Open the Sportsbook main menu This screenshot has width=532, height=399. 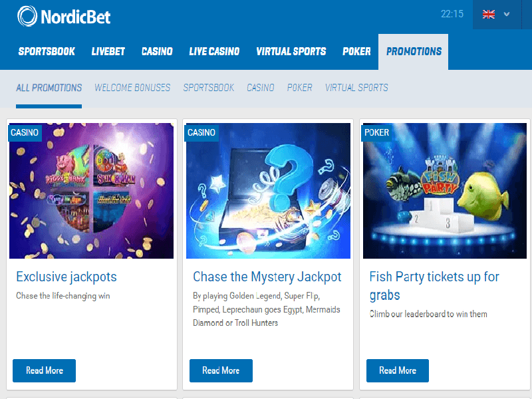pyautogui.click(x=47, y=51)
